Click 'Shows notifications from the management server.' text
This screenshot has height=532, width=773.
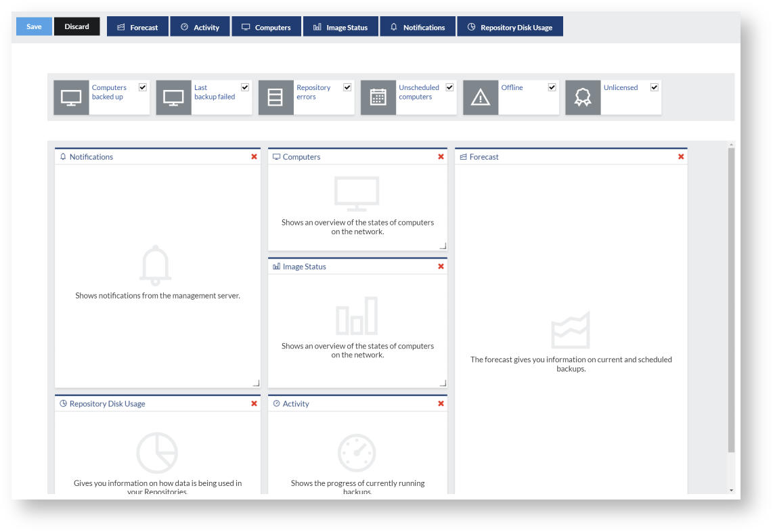click(x=158, y=296)
